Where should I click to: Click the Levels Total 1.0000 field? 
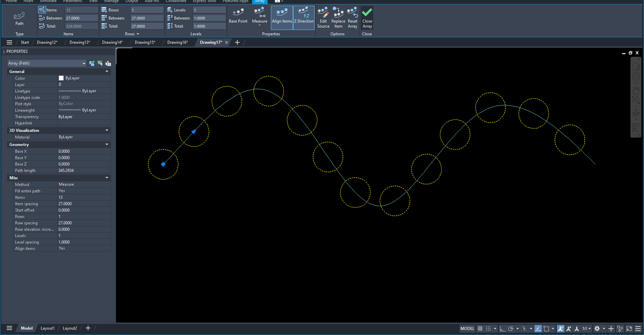coord(209,26)
